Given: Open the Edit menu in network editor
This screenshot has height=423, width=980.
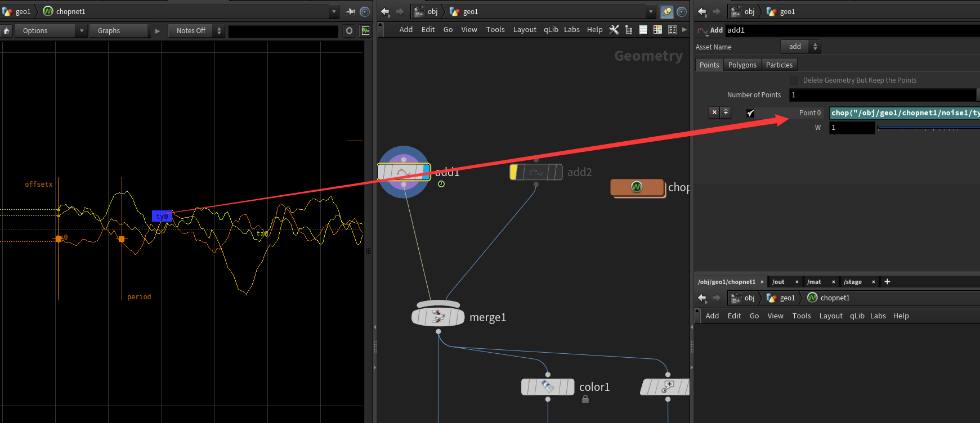Looking at the screenshot, I should (x=428, y=30).
